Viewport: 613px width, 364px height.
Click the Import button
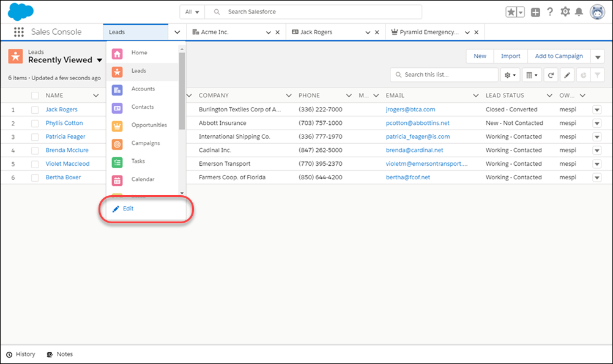pos(511,56)
